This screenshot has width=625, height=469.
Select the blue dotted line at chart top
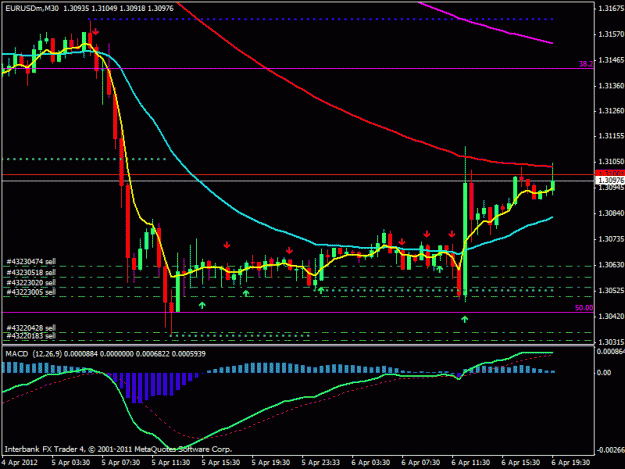tap(321, 19)
